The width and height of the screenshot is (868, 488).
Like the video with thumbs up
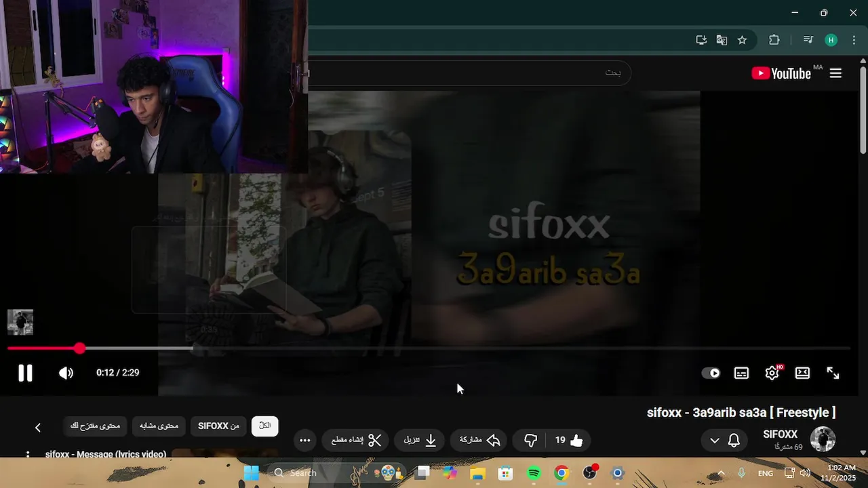(x=569, y=441)
